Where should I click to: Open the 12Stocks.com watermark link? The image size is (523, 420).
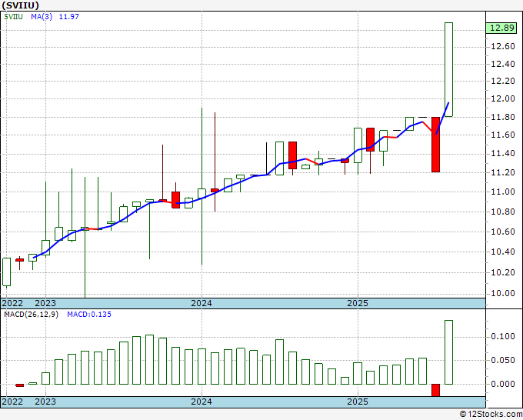pos(491,415)
